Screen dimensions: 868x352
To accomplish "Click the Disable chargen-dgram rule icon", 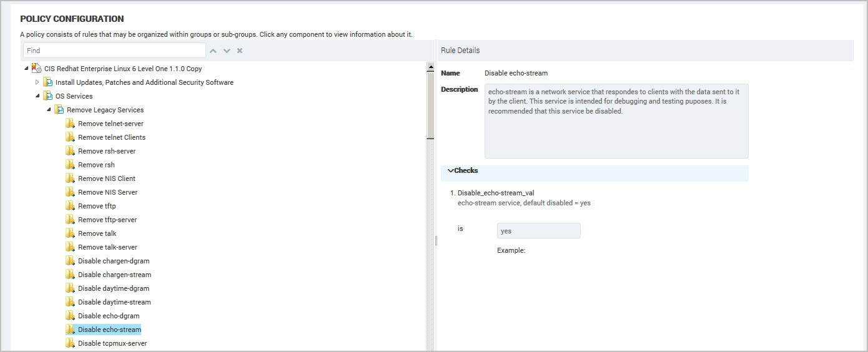I will 71,261.
